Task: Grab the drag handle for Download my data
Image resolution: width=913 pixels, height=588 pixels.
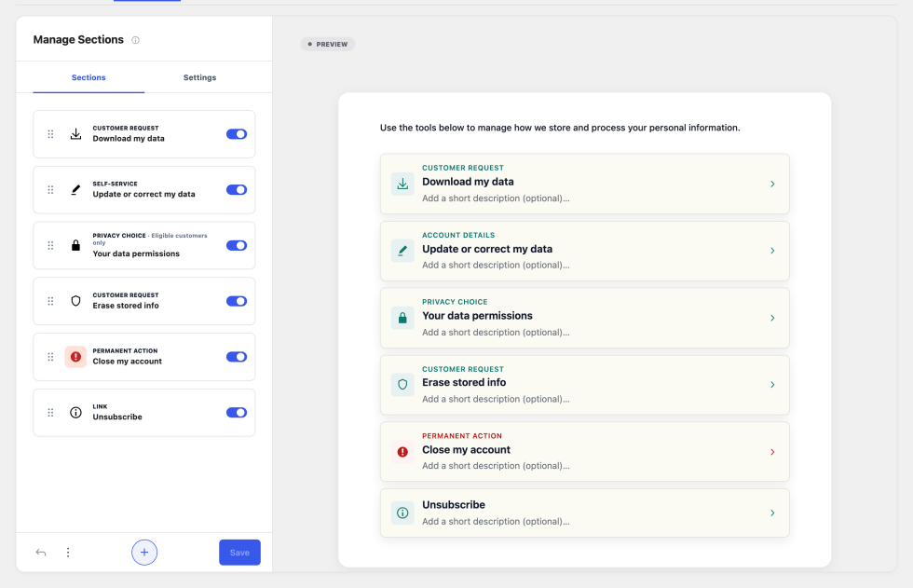Action: pos(50,134)
